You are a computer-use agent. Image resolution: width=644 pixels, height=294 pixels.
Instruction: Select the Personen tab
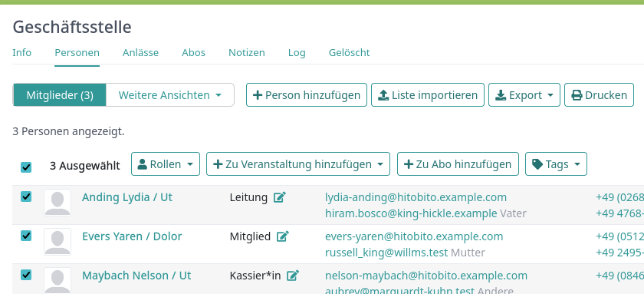click(x=77, y=53)
